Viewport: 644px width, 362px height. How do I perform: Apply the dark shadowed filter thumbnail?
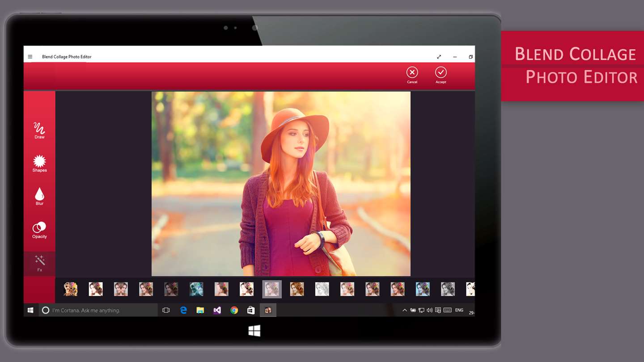(171, 289)
